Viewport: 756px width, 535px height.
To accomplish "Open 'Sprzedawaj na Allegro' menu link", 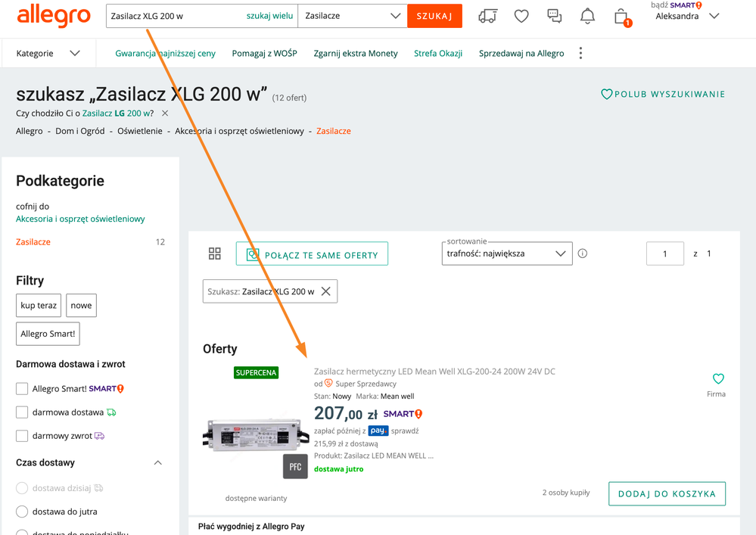I will [x=521, y=53].
